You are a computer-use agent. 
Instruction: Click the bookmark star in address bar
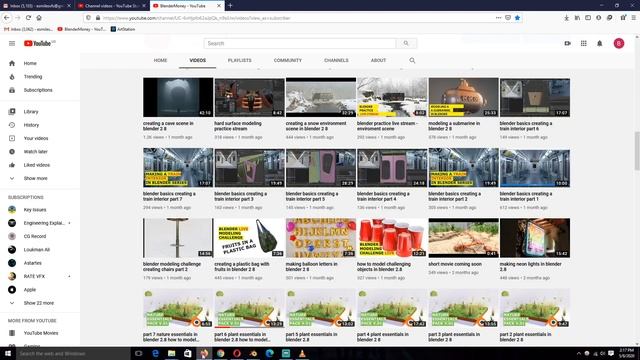pos(517,18)
